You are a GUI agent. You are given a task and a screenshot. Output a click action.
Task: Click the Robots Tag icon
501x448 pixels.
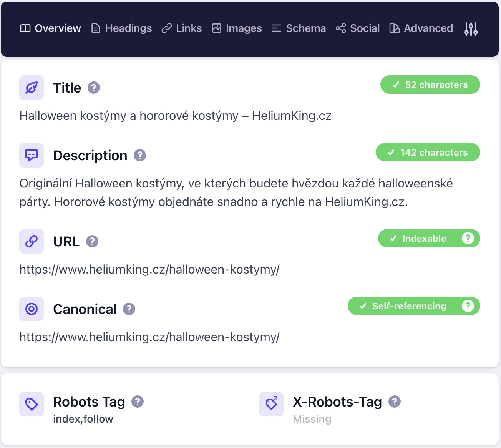click(x=32, y=404)
